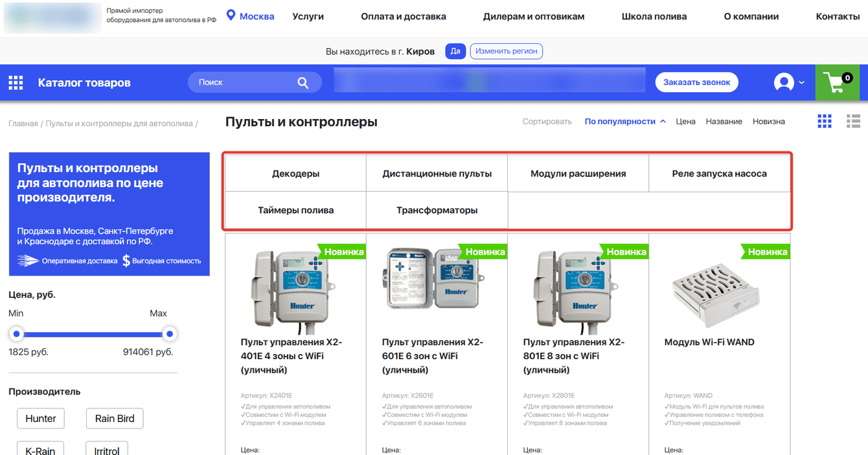Open Таймеры полива subcategory
The height and width of the screenshot is (455, 868).
coord(296,210)
